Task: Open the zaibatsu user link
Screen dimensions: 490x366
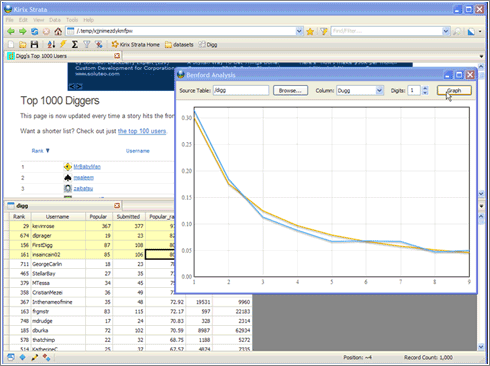Action: [x=83, y=188]
